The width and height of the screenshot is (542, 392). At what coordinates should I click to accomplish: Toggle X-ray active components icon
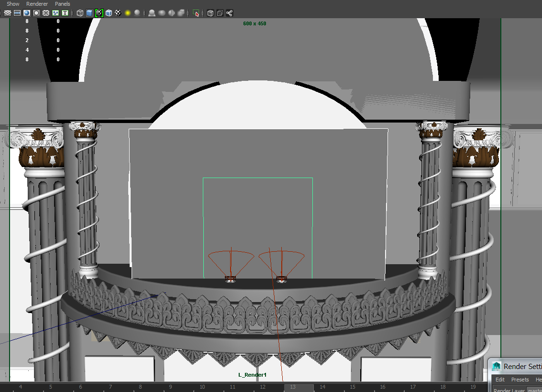(220, 13)
